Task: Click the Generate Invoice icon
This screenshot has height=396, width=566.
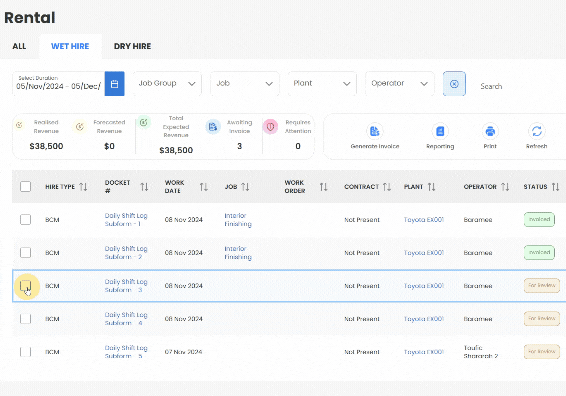Action: 375,131
